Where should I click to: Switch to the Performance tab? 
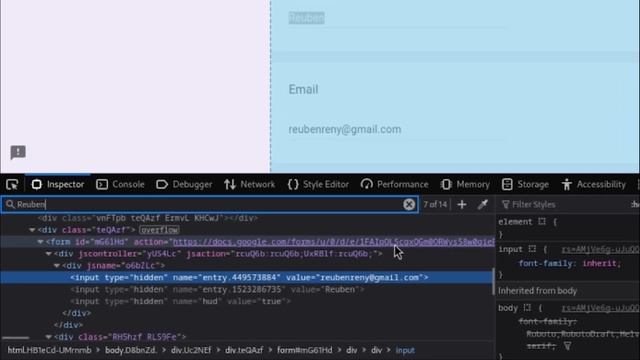click(x=395, y=184)
